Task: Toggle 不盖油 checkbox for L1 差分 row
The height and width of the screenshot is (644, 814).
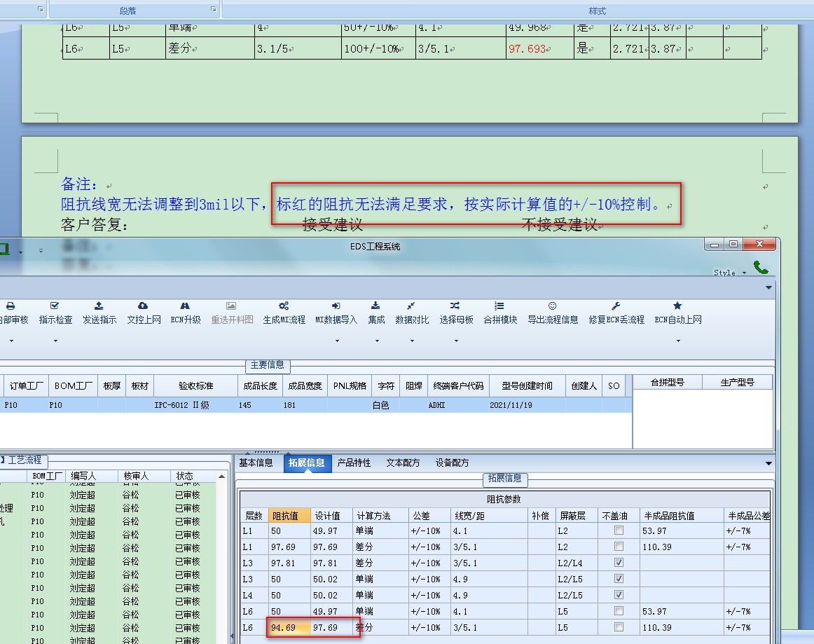Action: click(x=619, y=547)
